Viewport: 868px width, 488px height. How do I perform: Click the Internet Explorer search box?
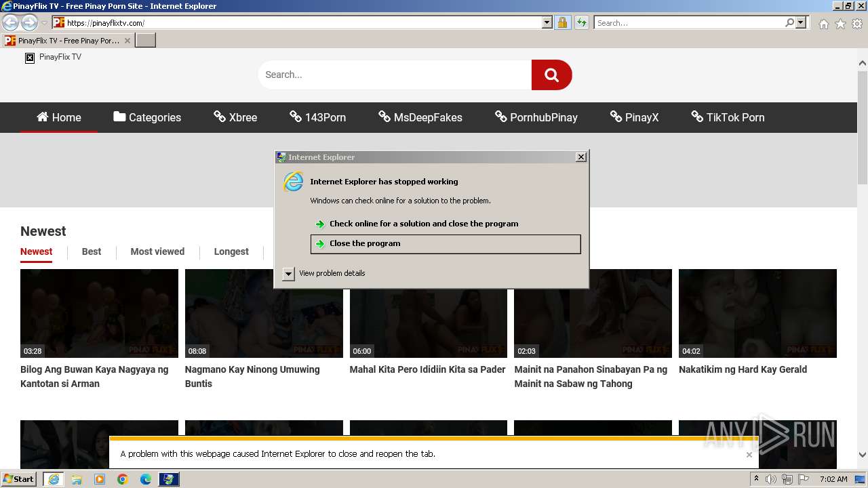(x=689, y=22)
